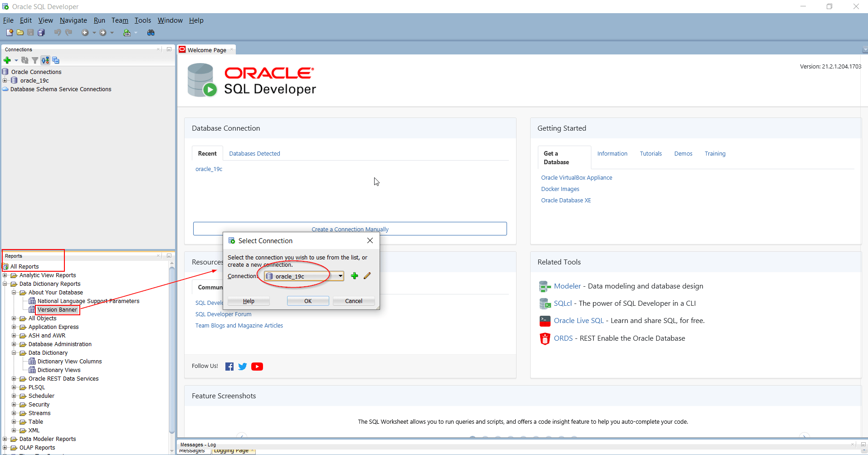
Task: Click the Open folder icon in the toolbar
Action: coord(20,33)
